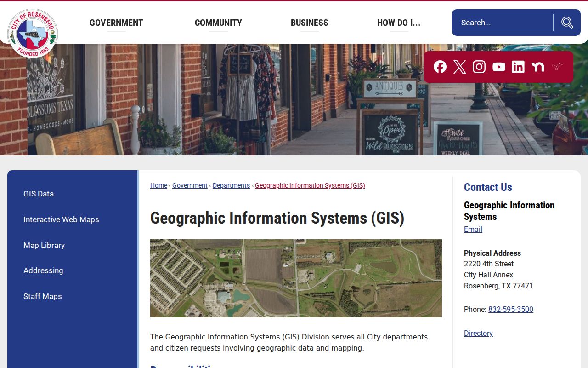Click the address line 2220 4th Street
Image resolution: width=588 pixels, height=368 pixels.
point(489,264)
